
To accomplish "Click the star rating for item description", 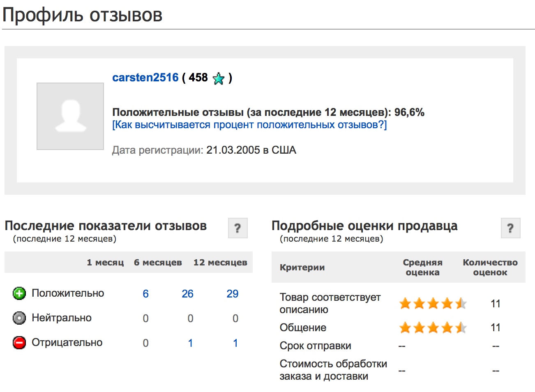I will click(x=433, y=304).
